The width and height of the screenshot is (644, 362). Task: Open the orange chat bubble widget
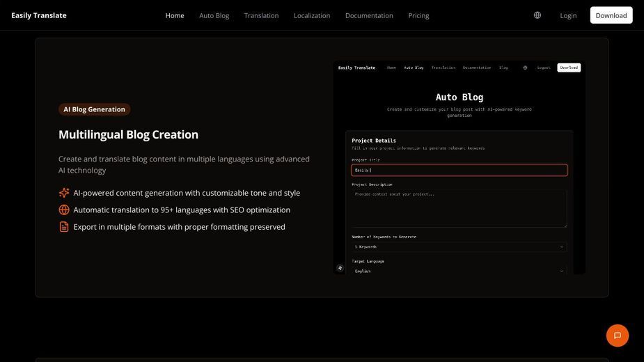[618, 336]
